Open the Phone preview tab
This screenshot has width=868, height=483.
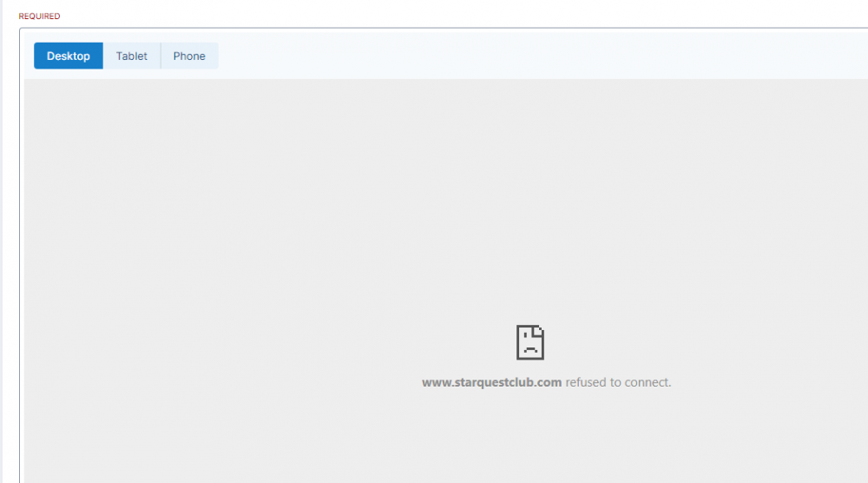pos(189,56)
